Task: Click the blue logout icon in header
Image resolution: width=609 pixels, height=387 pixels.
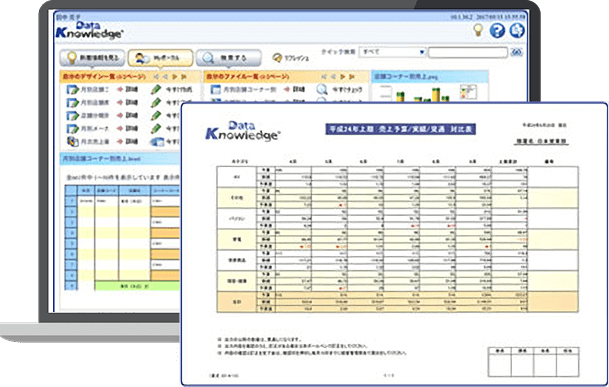Action: click(517, 30)
